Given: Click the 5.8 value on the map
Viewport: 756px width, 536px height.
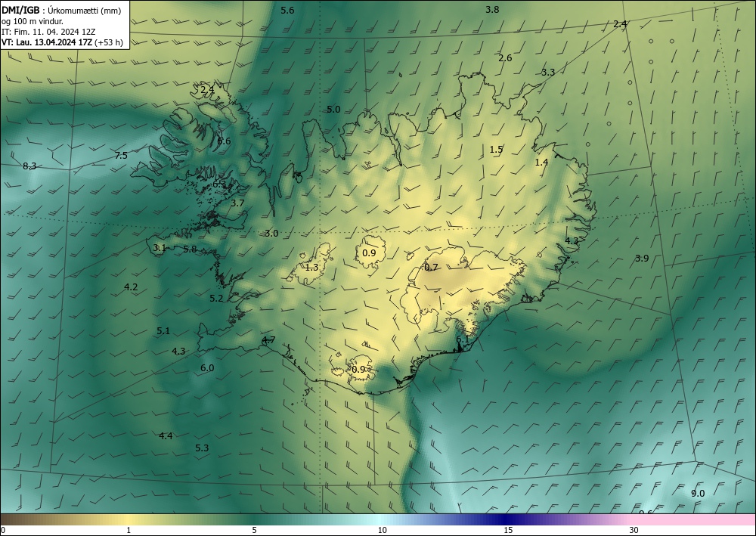Looking at the screenshot, I should pos(190,249).
